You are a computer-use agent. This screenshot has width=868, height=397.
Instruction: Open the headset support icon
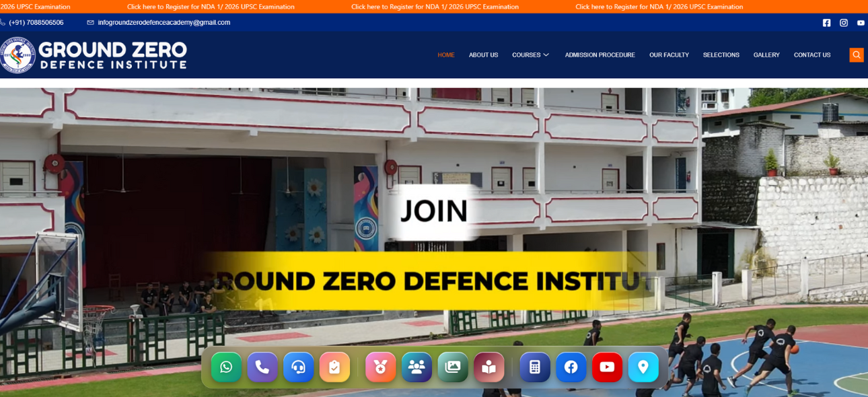298,367
